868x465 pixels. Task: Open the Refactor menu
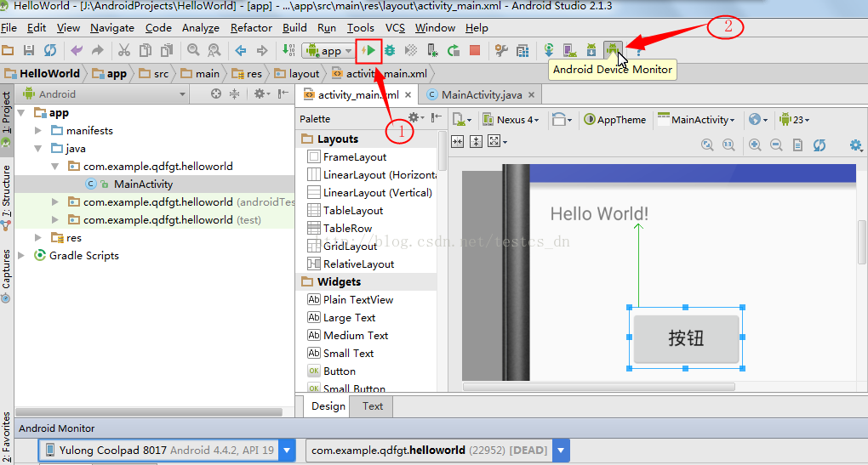pos(251,28)
